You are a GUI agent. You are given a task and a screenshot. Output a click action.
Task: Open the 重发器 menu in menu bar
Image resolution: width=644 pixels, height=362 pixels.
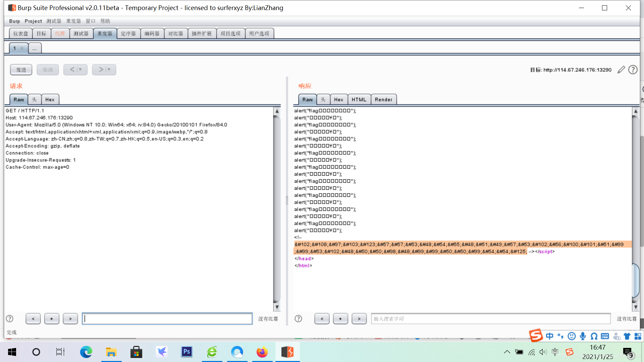(73, 21)
